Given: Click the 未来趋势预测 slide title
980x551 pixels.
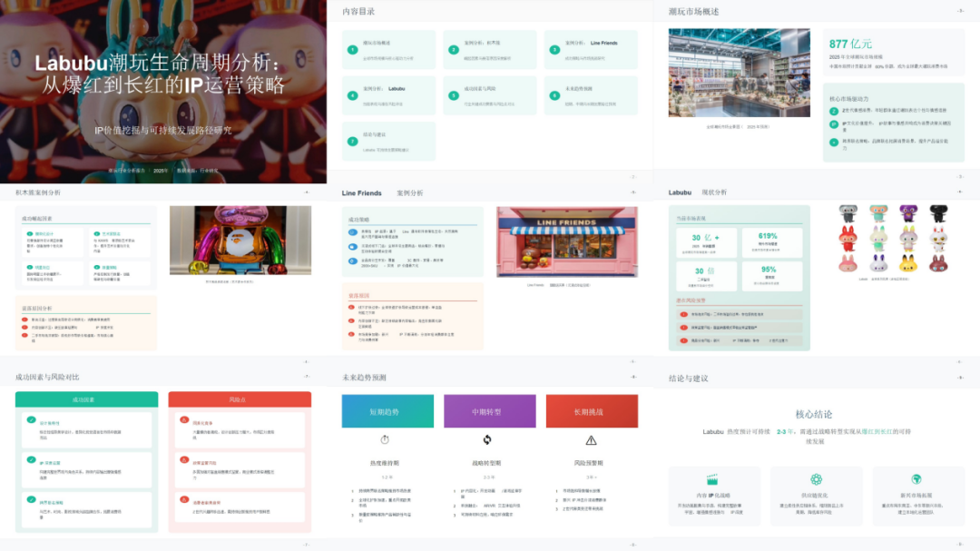Looking at the screenshot, I should point(364,378).
